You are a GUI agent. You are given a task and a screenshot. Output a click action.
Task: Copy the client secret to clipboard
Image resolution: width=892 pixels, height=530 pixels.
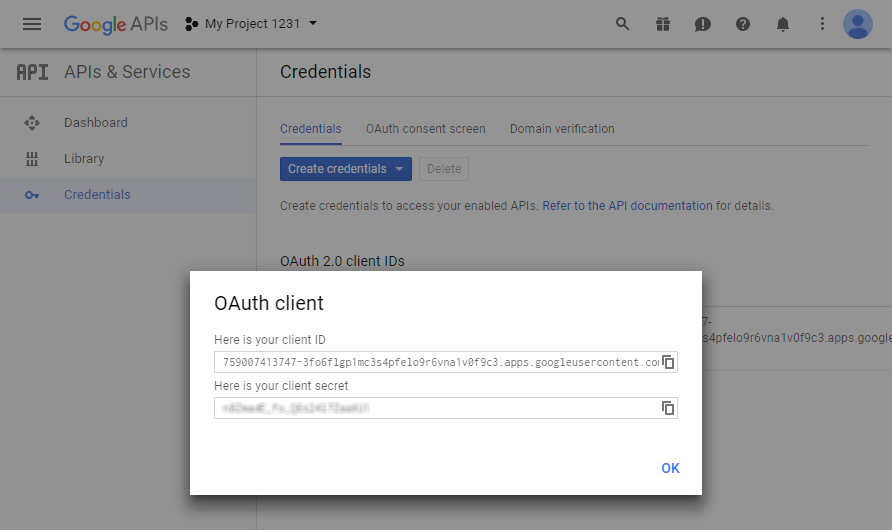(x=668, y=408)
